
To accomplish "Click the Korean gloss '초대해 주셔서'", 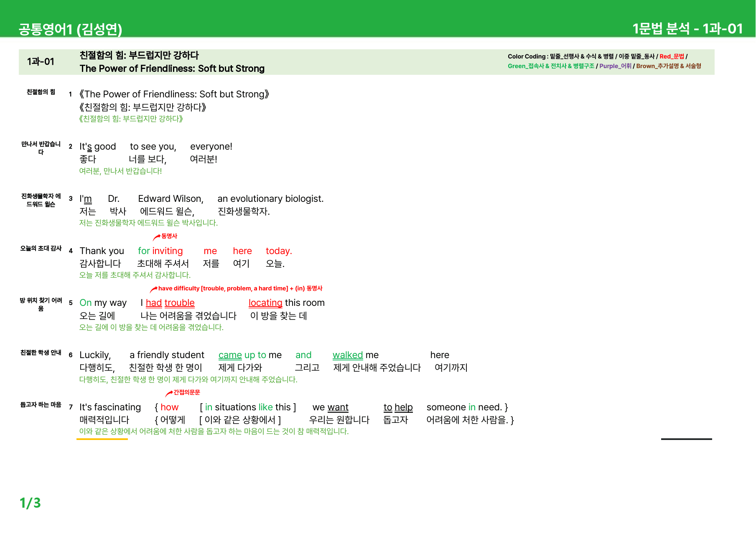I will coord(163,264).
